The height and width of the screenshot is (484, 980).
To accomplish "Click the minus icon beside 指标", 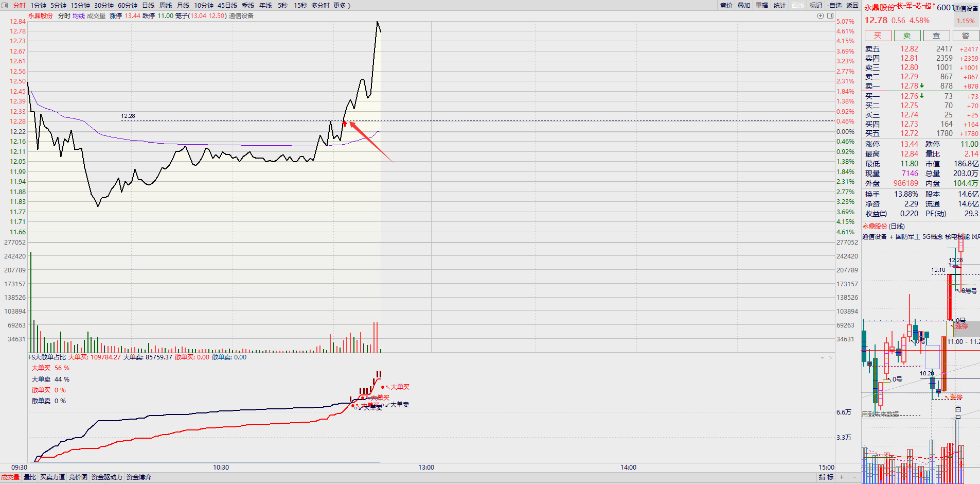I will pyautogui.click(x=854, y=477).
